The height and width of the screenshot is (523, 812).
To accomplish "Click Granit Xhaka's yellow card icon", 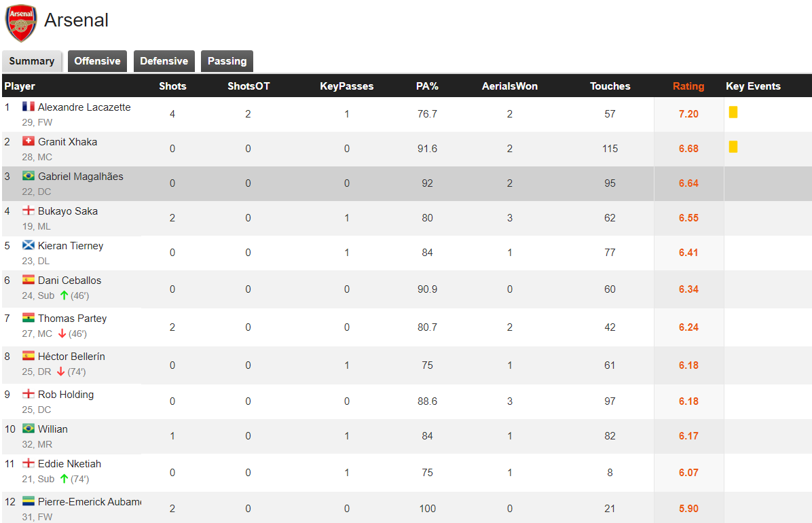I will tap(733, 147).
